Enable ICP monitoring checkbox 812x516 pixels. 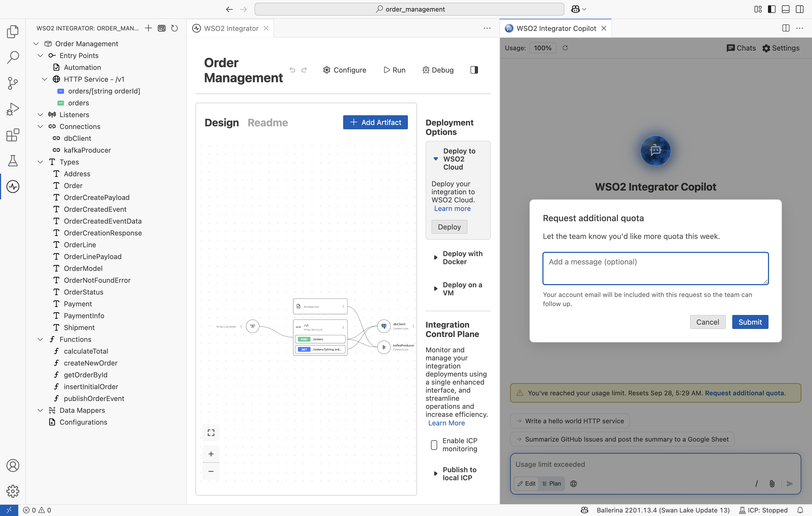[434, 445]
